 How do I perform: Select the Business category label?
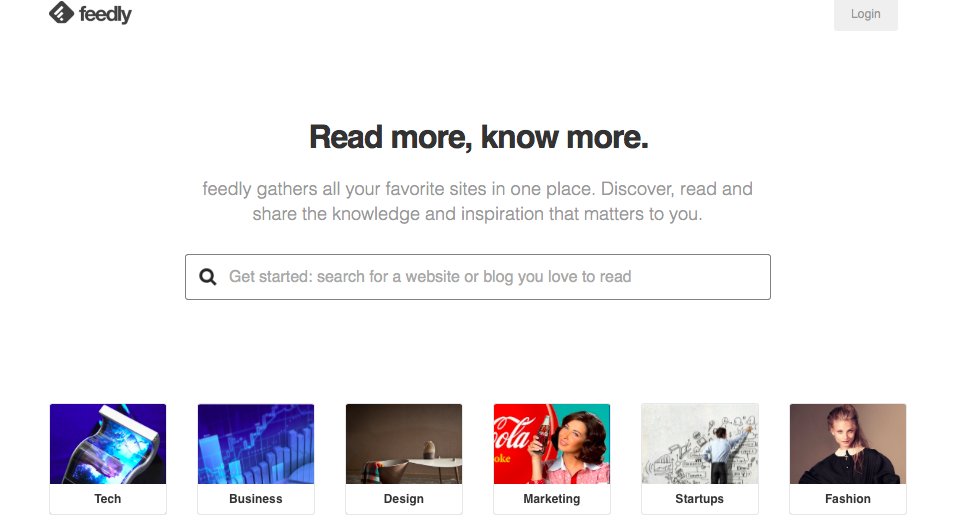[256, 499]
